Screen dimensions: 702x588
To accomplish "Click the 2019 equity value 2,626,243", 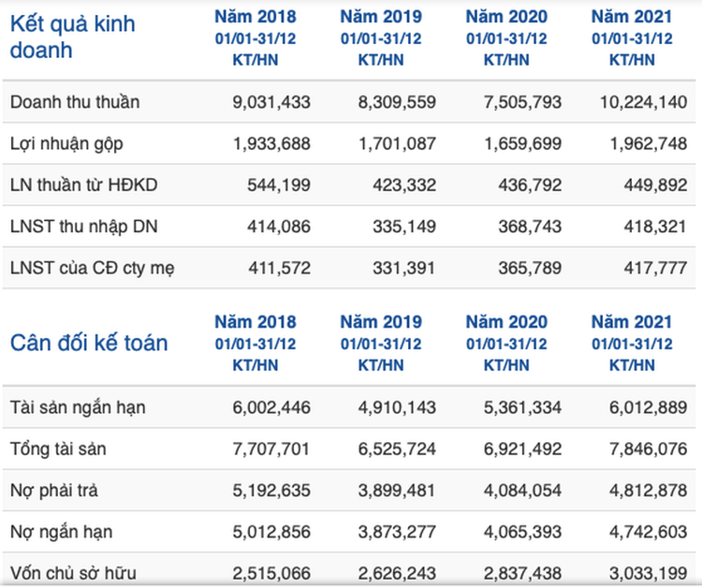I will (397, 572).
